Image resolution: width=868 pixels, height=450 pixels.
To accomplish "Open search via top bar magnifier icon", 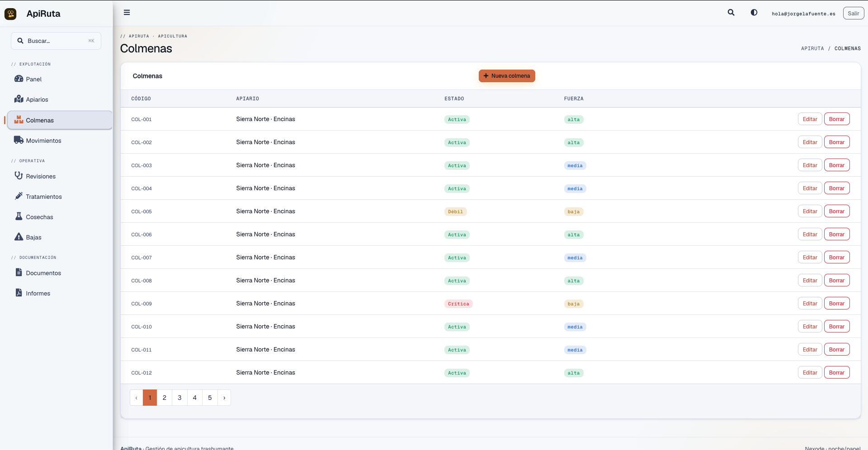I will 731,13.
